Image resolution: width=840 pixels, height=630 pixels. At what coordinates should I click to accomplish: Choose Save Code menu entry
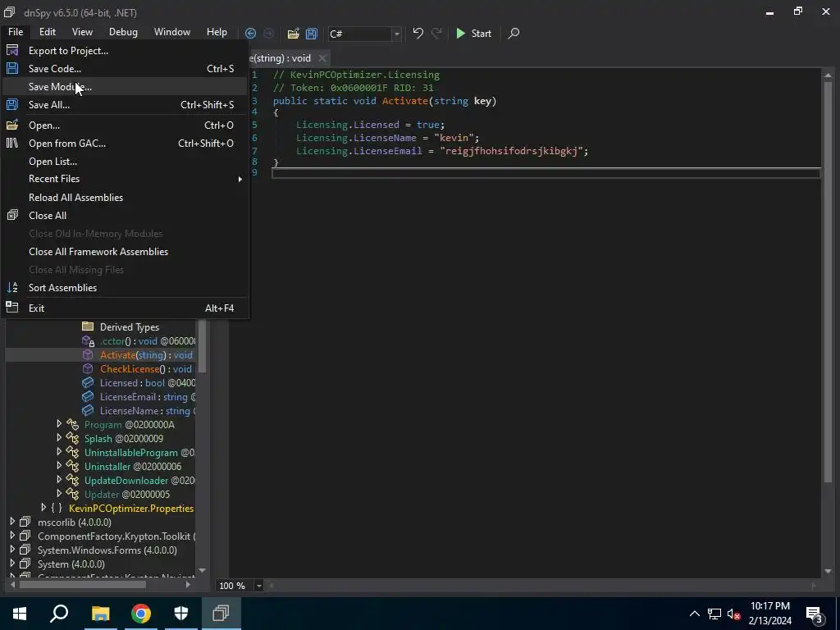click(125, 69)
